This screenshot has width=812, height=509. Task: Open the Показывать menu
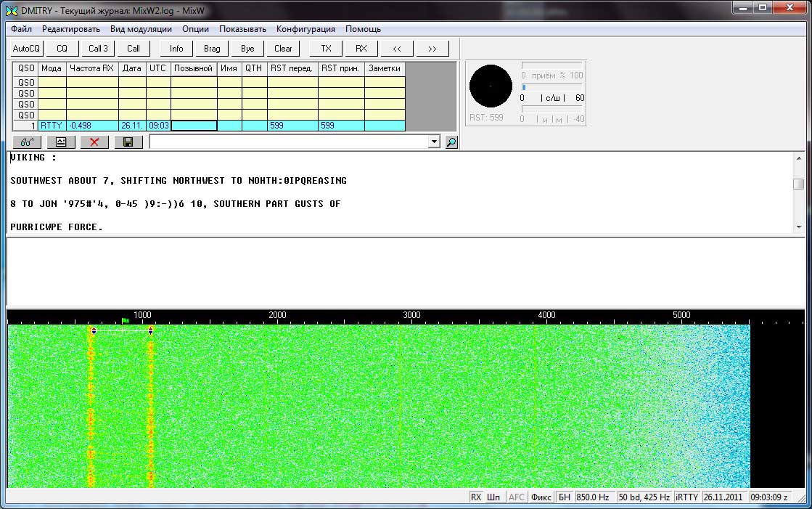(x=242, y=29)
